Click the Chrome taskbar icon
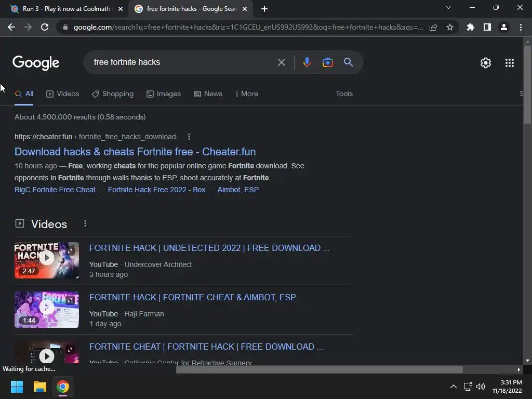 pyautogui.click(x=63, y=387)
